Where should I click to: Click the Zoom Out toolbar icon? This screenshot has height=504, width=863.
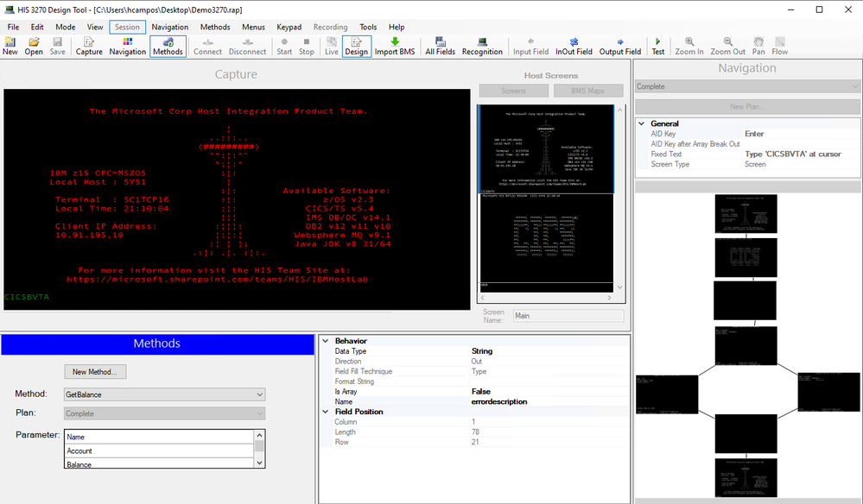(728, 46)
